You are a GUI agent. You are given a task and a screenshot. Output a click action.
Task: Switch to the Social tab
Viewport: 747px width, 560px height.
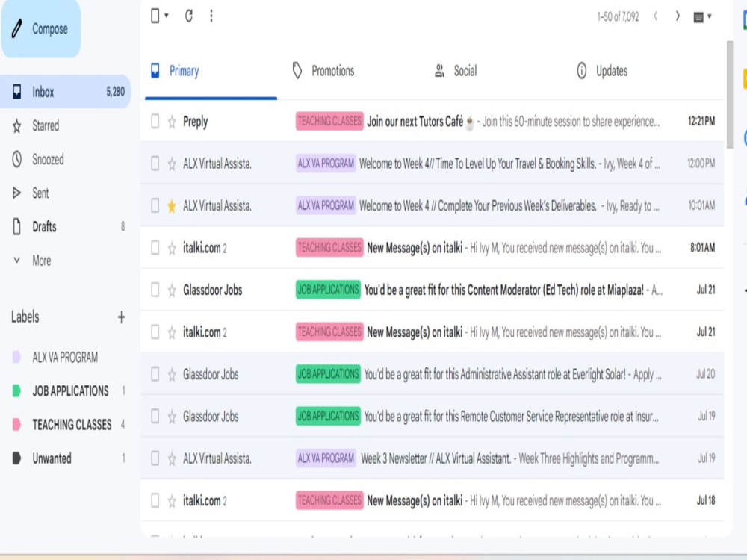[x=456, y=71]
